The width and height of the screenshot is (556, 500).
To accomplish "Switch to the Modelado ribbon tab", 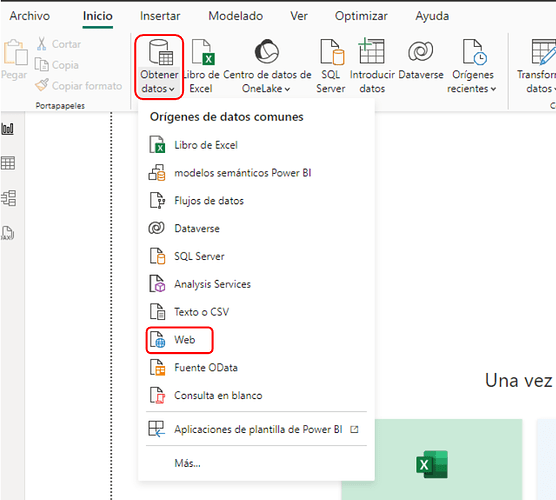I will point(235,16).
